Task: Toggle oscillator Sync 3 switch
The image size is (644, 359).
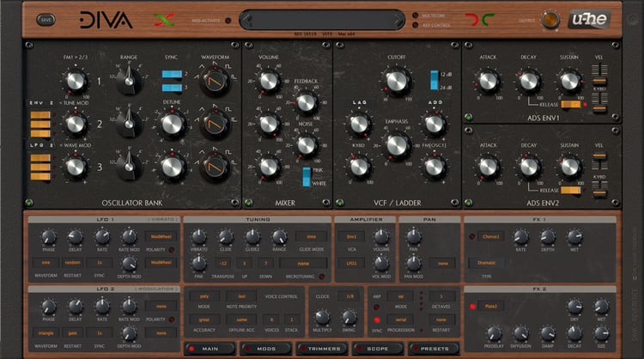Action: [172, 88]
